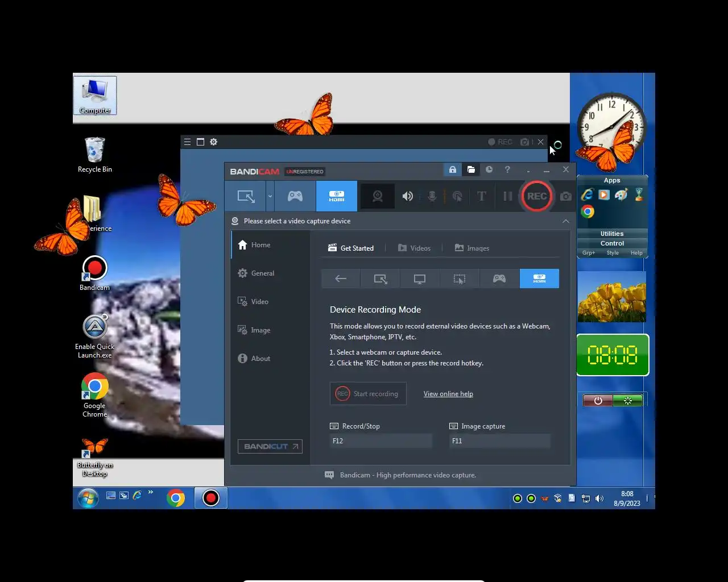The height and width of the screenshot is (582, 728).
Task: Toggle the mouse click effect icon
Action: (457, 196)
